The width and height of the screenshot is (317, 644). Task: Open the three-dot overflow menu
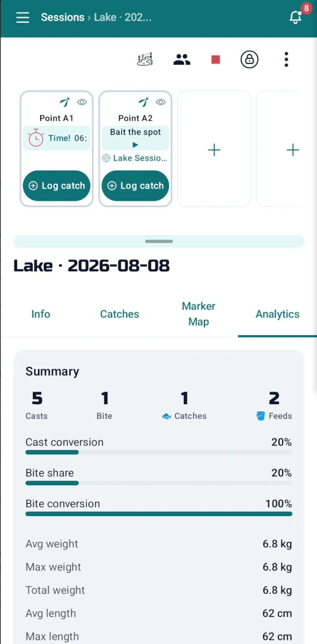tap(286, 59)
